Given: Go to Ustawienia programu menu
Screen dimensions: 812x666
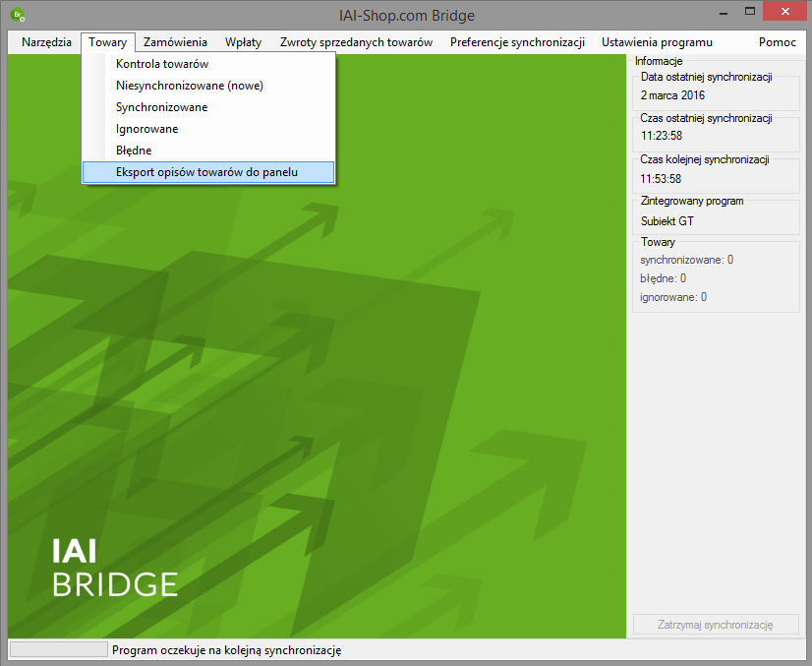Looking at the screenshot, I should coord(657,42).
